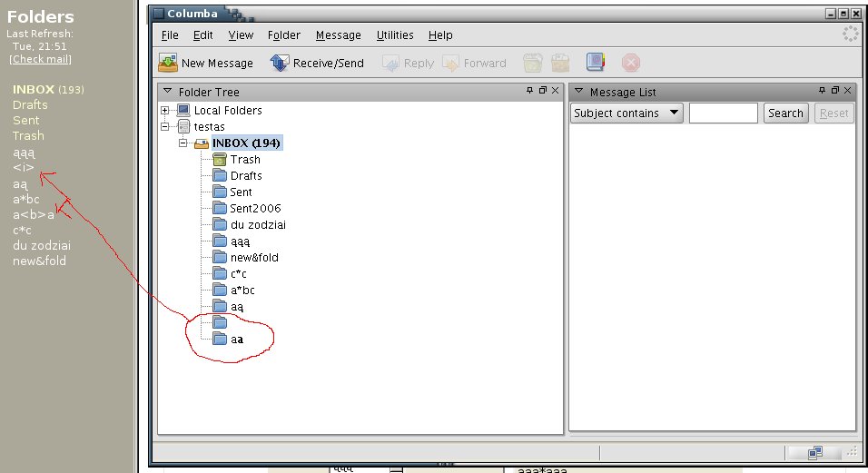Viewport: 868px width, 473px height.
Task: Click the Search button in Message List
Action: click(784, 113)
